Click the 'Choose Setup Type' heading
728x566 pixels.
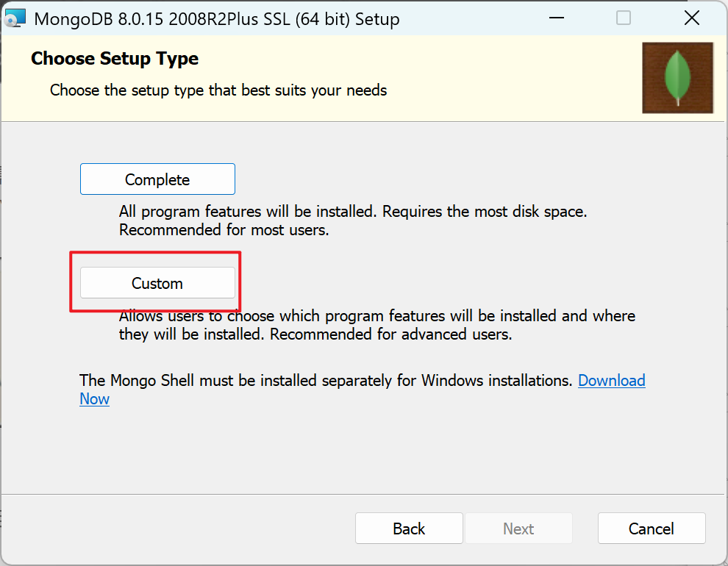(x=115, y=59)
